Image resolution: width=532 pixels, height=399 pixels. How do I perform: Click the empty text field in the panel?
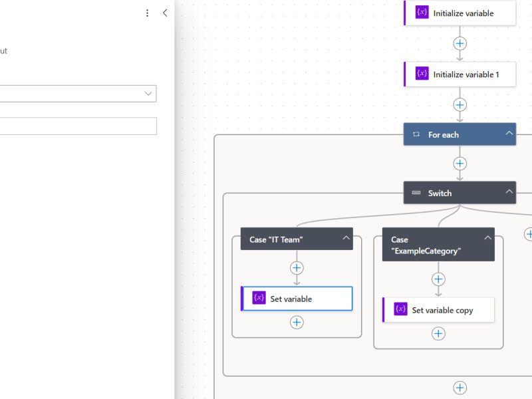coord(76,126)
